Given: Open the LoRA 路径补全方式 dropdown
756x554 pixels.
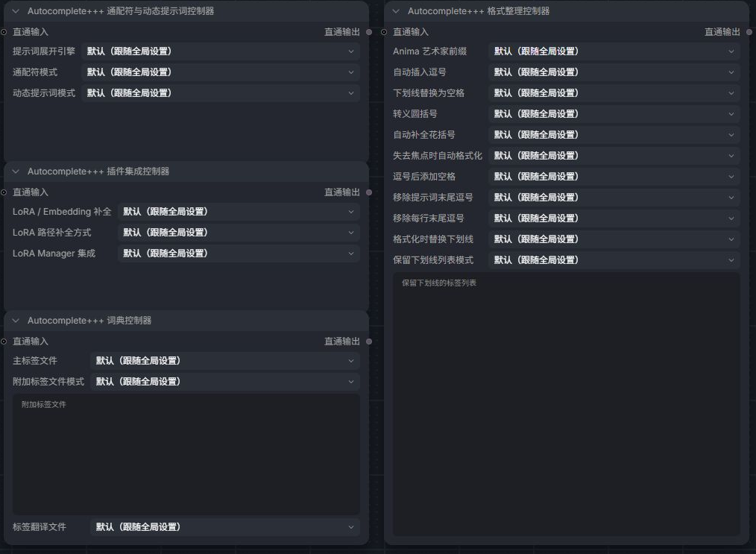Looking at the screenshot, I should tap(239, 233).
